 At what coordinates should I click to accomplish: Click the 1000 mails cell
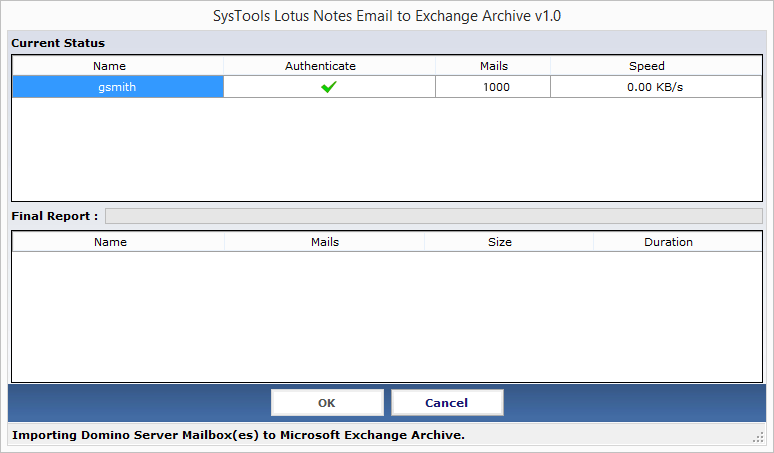point(493,87)
